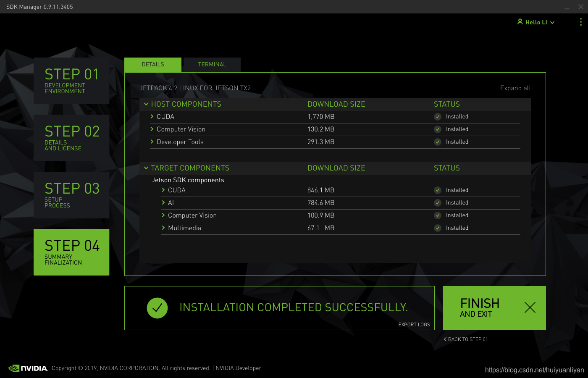Click the Finish and Exit button
The width and height of the screenshot is (588, 378).
pos(494,308)
